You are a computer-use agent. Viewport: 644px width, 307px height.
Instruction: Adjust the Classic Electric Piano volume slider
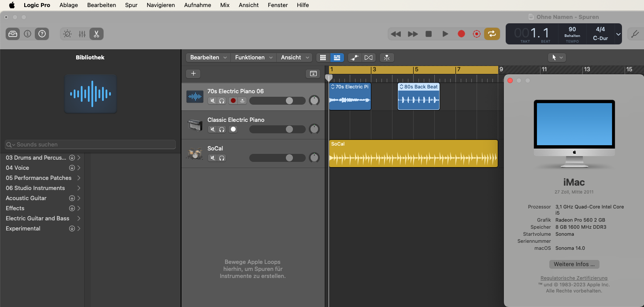tap(278, 129)
